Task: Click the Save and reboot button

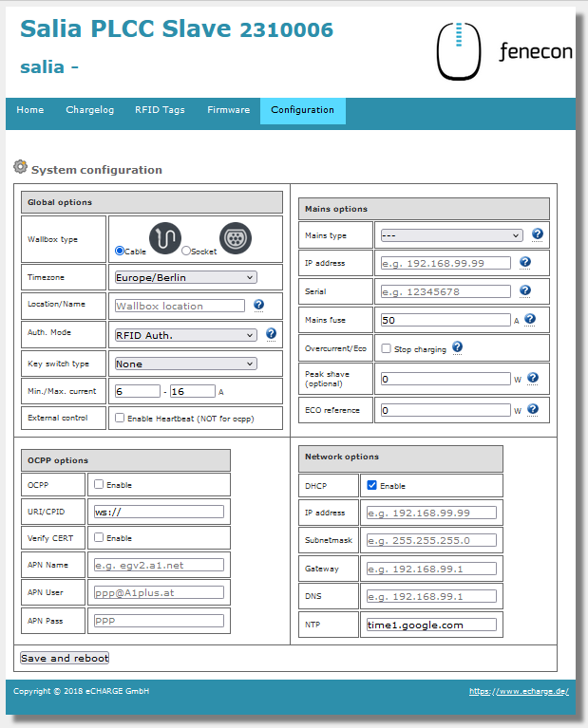Action: (65, 658)
